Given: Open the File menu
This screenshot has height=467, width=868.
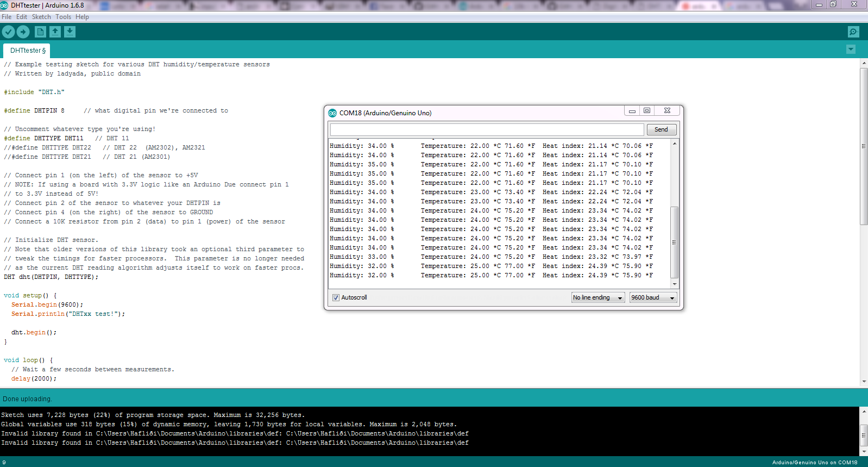Looking at the screenshot, I should pyautogui.click(x=7, y=17).
